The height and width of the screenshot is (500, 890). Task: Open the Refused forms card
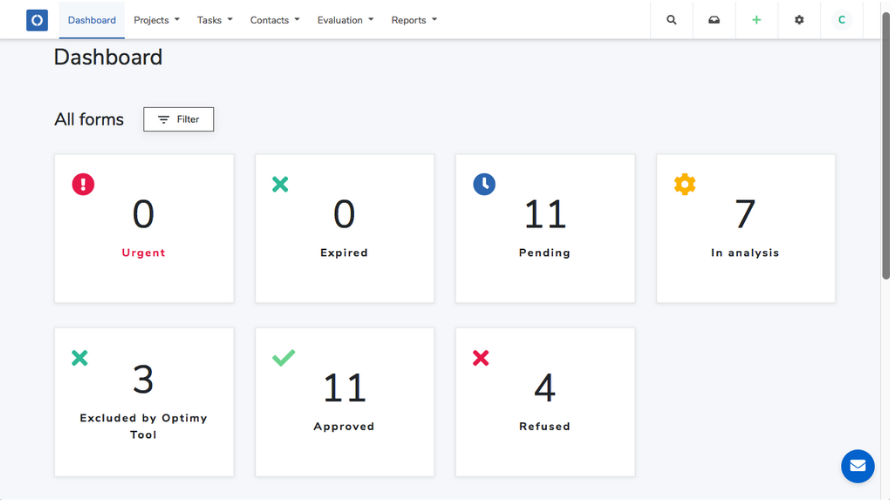pos(545,402)
